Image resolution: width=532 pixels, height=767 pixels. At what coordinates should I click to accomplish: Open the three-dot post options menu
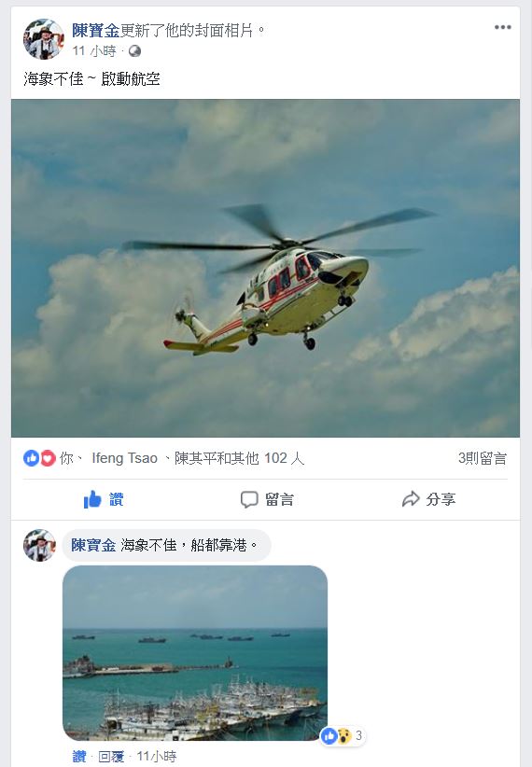(503, 27)
